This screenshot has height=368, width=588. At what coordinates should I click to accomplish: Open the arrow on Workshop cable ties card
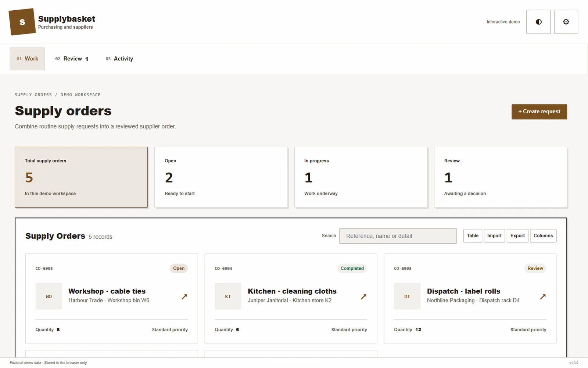point(184,297)
